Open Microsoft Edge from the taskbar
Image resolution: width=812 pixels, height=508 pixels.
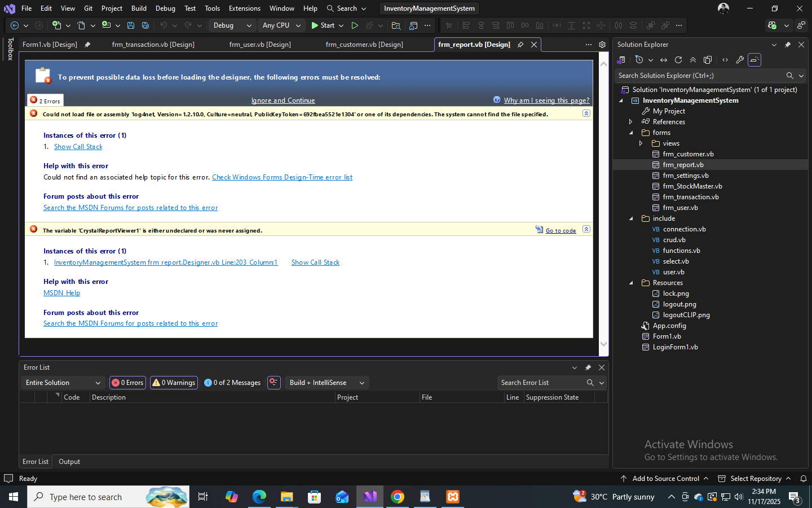(259, 497)
